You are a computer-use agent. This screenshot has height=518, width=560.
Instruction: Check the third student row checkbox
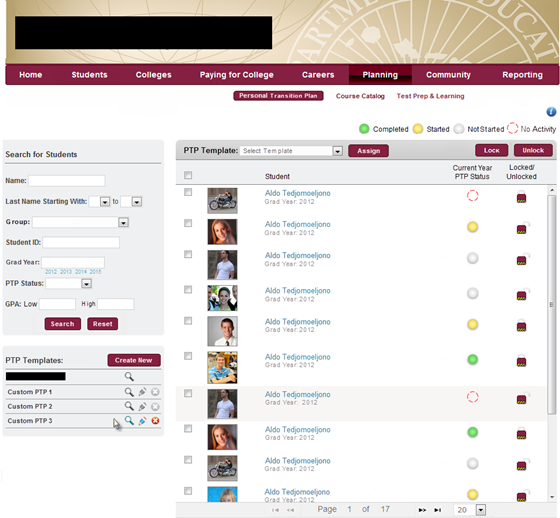(x=188, y=254)
